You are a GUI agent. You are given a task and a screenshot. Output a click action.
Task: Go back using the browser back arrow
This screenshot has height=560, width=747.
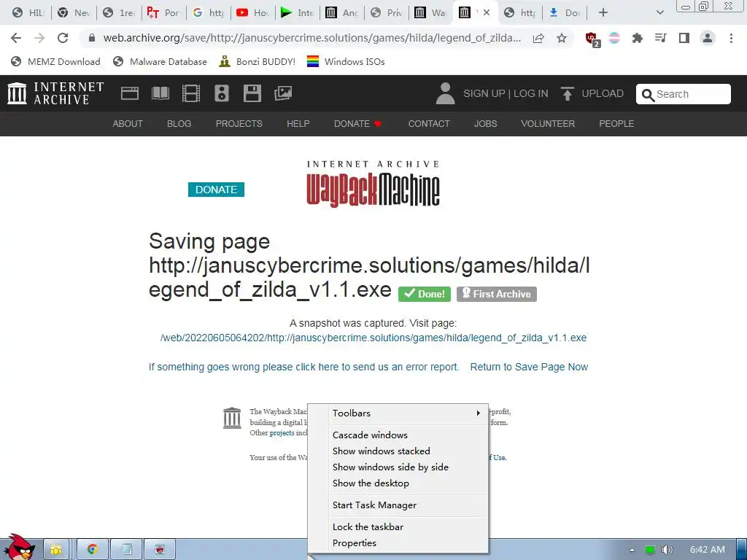16,38
